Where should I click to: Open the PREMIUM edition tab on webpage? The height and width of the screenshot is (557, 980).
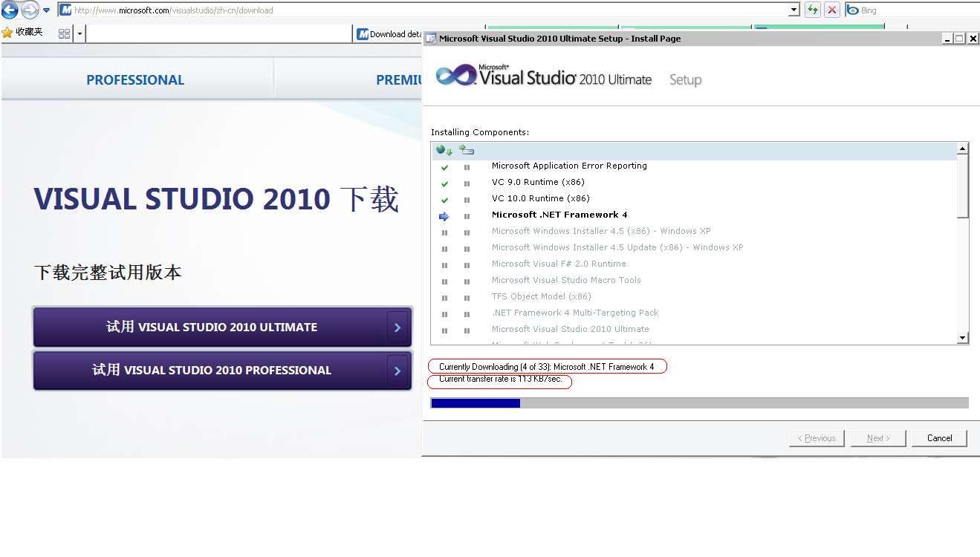click(399, 79)
